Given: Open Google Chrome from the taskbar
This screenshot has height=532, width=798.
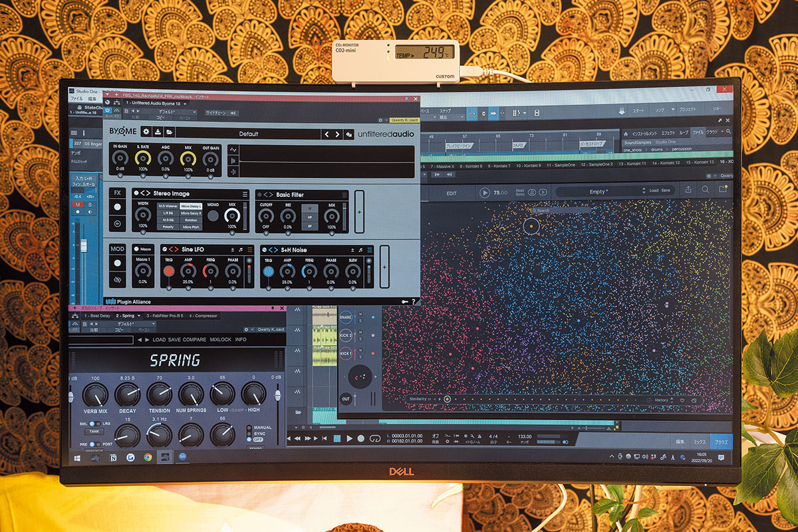Looking at the screenshot, I should pos(147,458).
